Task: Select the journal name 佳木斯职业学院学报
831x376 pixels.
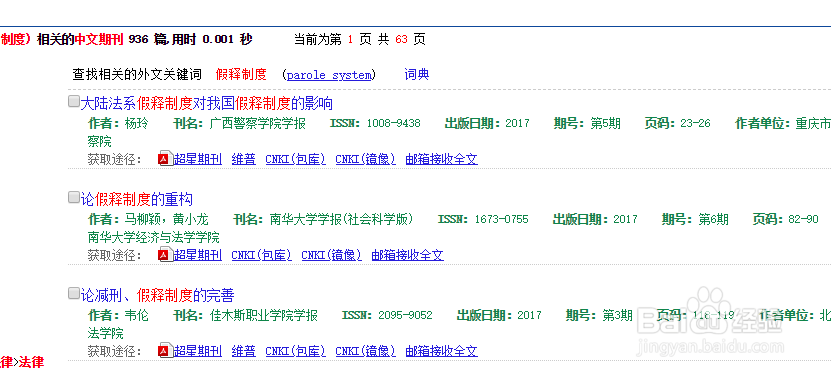Action: coord(263,316)
